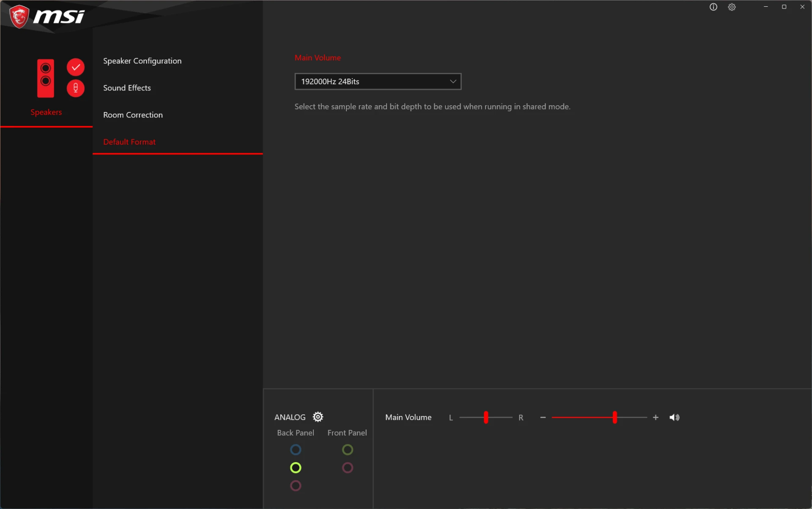This screenshot has height=509, width=812.
Task: Click the Main Volume slider handle
Action: 614,417
